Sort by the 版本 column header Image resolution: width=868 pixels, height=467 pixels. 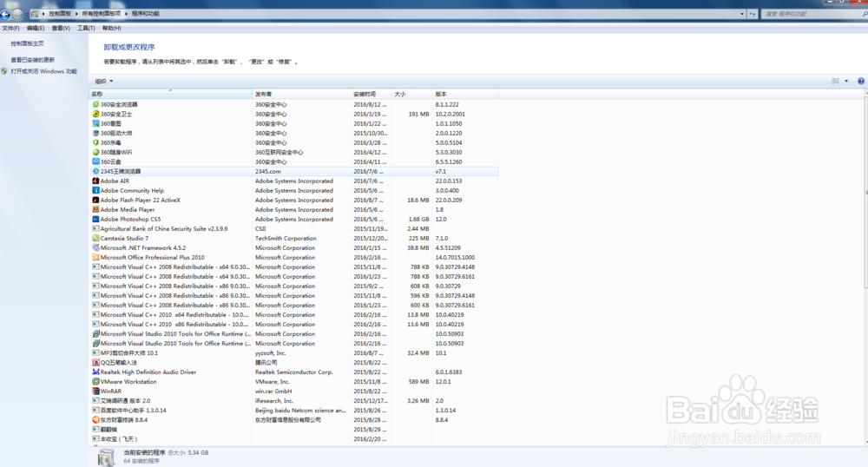point(465,94)
